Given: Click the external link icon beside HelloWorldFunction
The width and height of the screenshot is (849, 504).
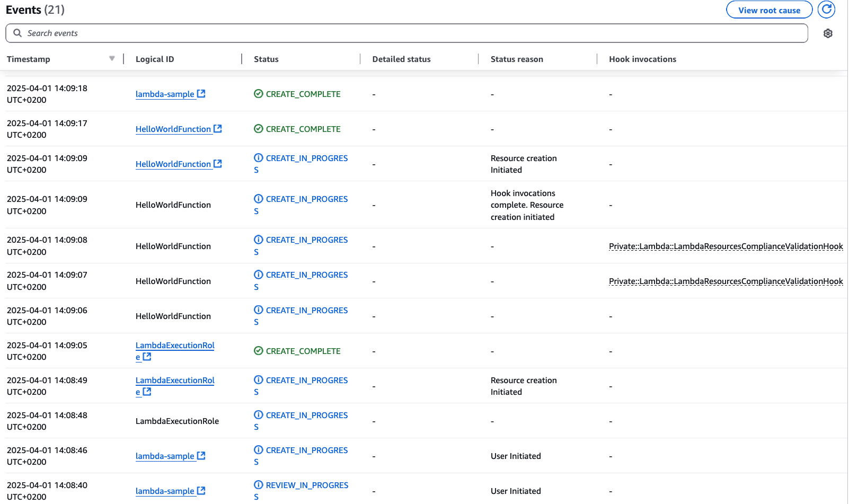Looking at the screenshot, I should [x=218, y=128].
